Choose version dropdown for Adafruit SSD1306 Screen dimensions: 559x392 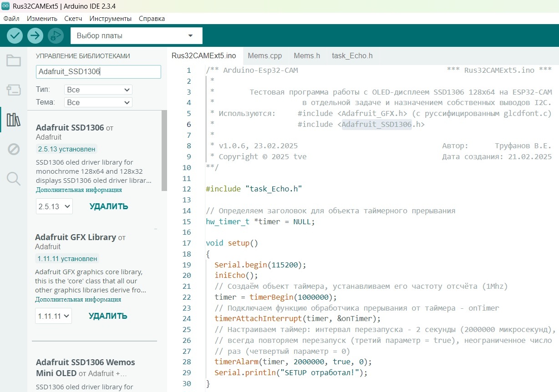tap(54, 206)
